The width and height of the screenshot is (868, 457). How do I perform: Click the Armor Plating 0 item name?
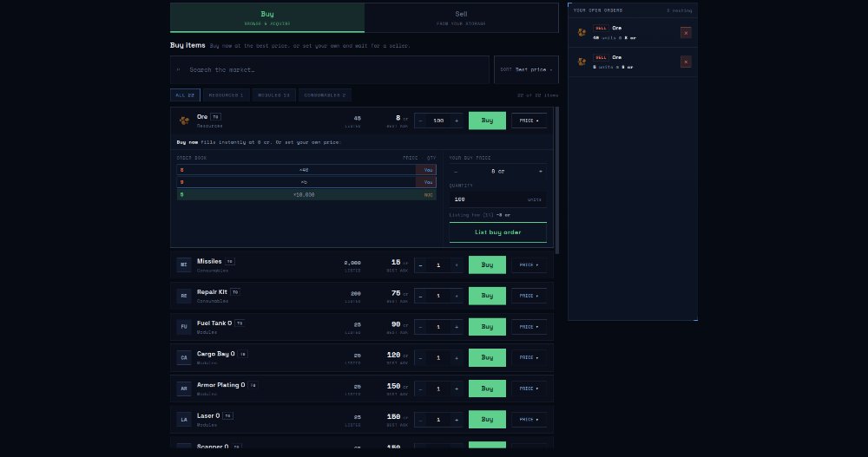[x=220, y=385]
